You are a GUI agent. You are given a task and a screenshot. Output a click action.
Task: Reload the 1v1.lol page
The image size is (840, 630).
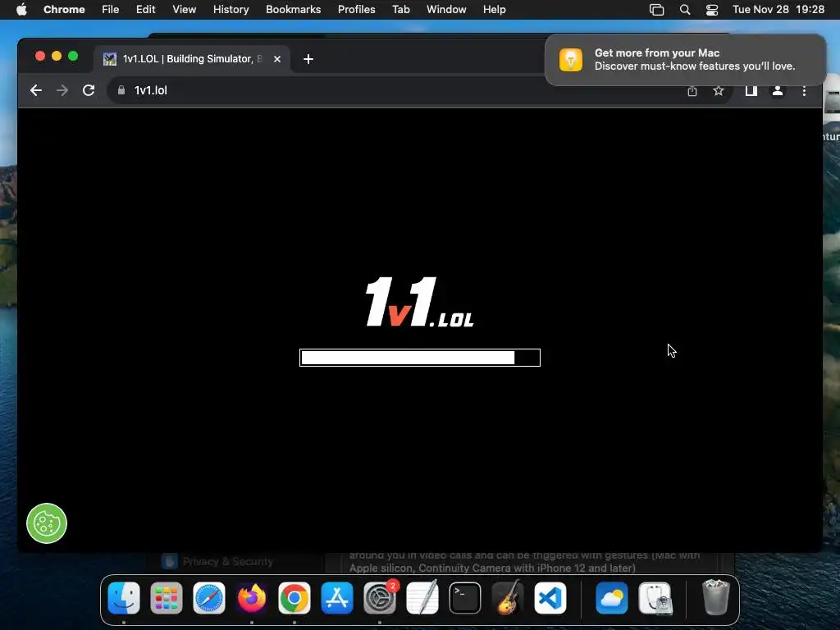click(89, 90)
